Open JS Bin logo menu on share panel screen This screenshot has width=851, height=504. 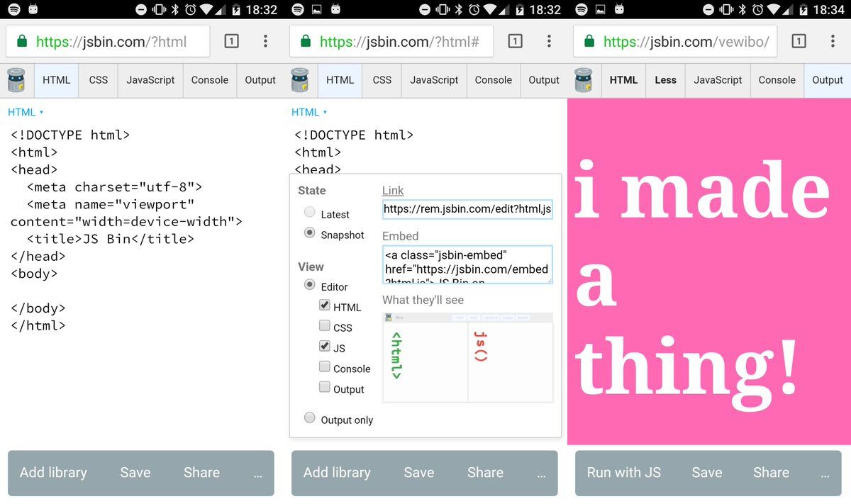pos(300,80)
